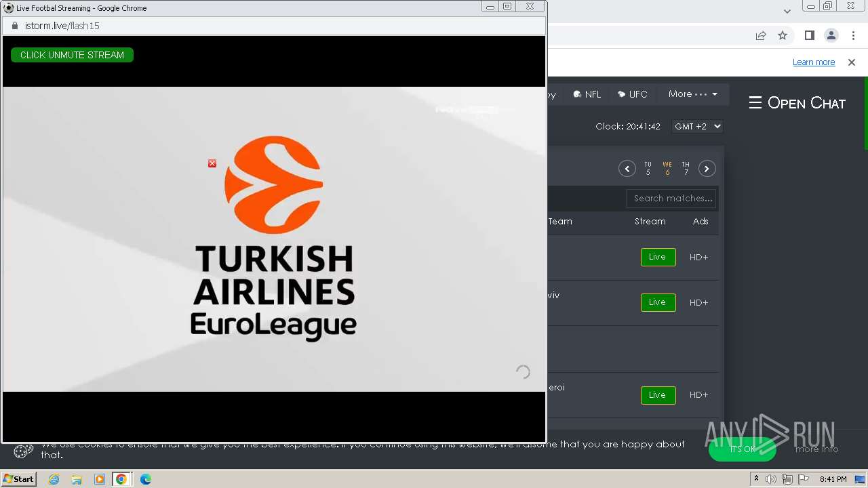This screenshot has width=868, height=488.
Task: Click HD+ in the first match row
Action: (x=698, y=258)
